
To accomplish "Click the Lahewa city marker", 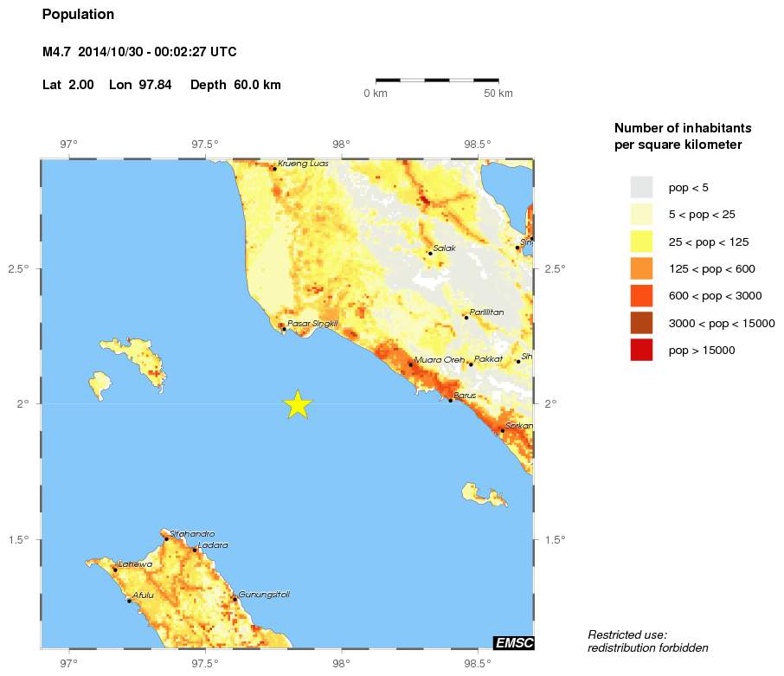I will [x=115, y=570].
